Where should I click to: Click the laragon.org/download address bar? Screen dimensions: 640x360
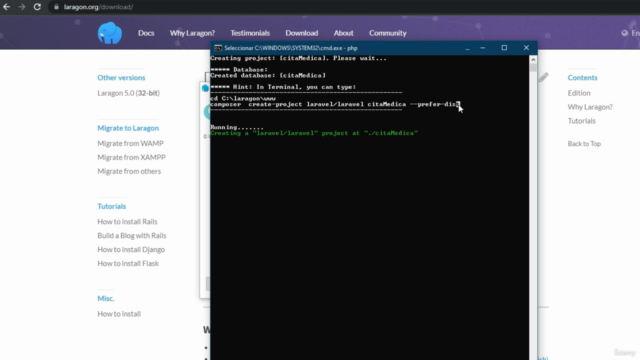click(98, 7)
